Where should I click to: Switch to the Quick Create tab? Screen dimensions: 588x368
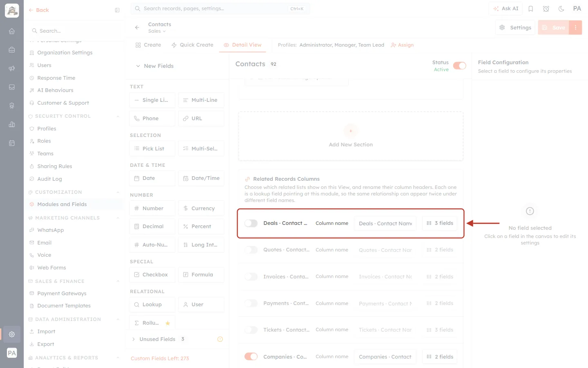192,45
